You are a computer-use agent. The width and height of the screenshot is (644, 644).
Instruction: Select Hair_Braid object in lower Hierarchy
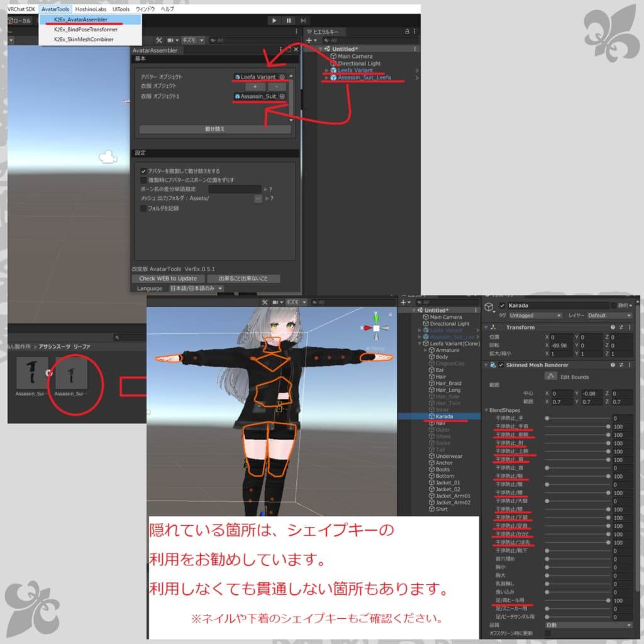[448, 383]
